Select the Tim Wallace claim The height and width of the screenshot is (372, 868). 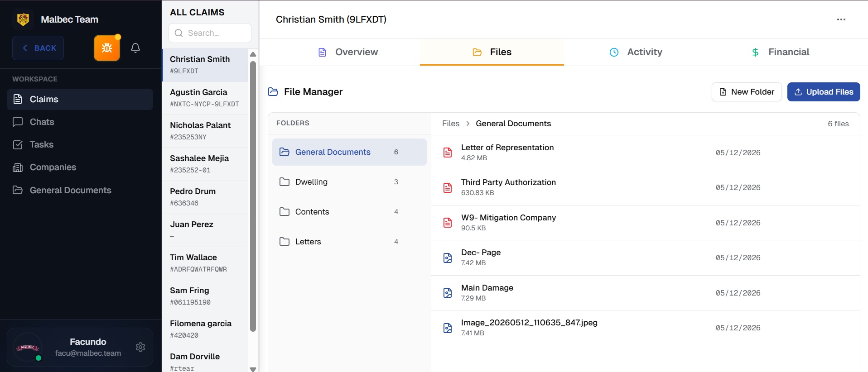tap(205, 263)
